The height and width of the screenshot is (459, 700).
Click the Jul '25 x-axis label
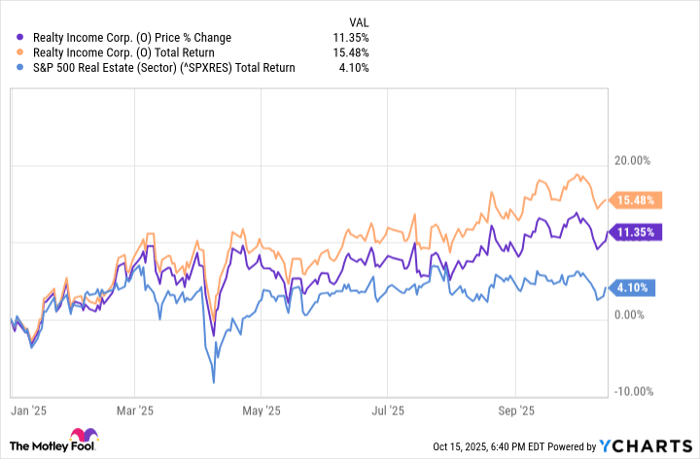(387, 410)
